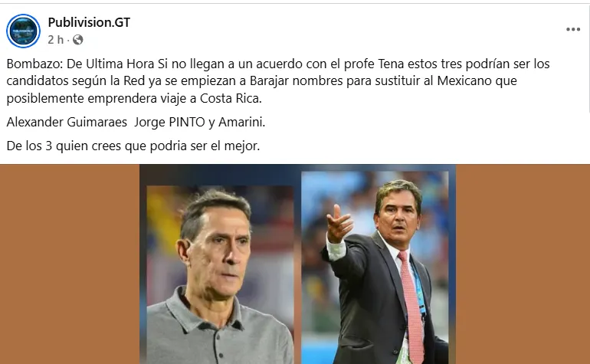
Task: Open the photo of man in dark suit
Action: pyautogui.click(x=375, y=267)
